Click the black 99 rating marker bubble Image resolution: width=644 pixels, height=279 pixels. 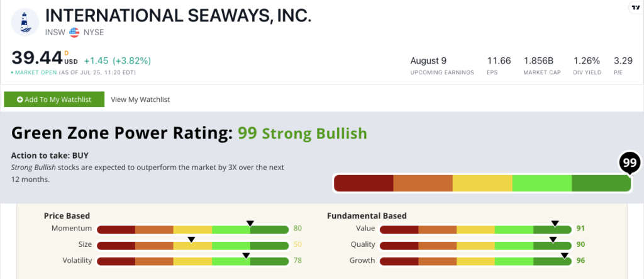point(629,162)
